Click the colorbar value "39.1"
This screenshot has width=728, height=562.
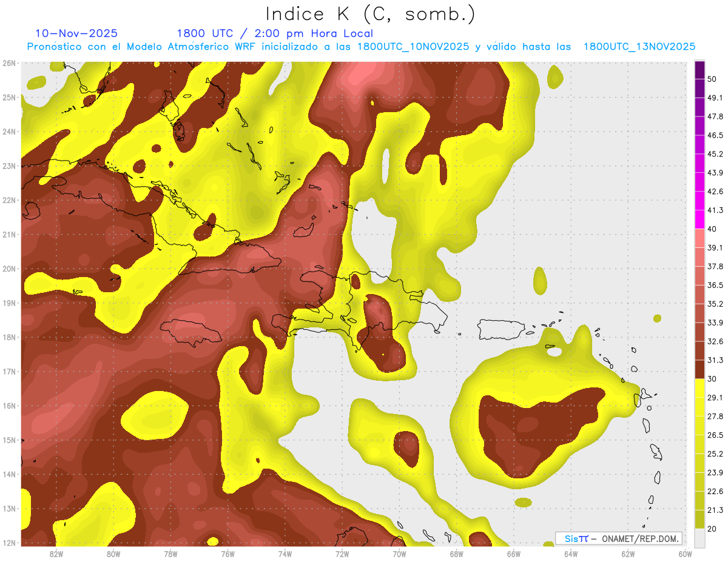pos(715,247)
